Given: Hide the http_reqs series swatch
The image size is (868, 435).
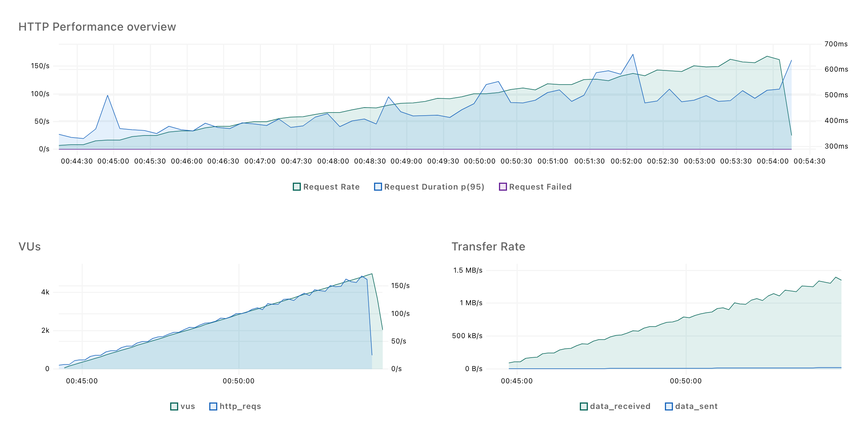Looking at the screenshot, I should [213, 406].
